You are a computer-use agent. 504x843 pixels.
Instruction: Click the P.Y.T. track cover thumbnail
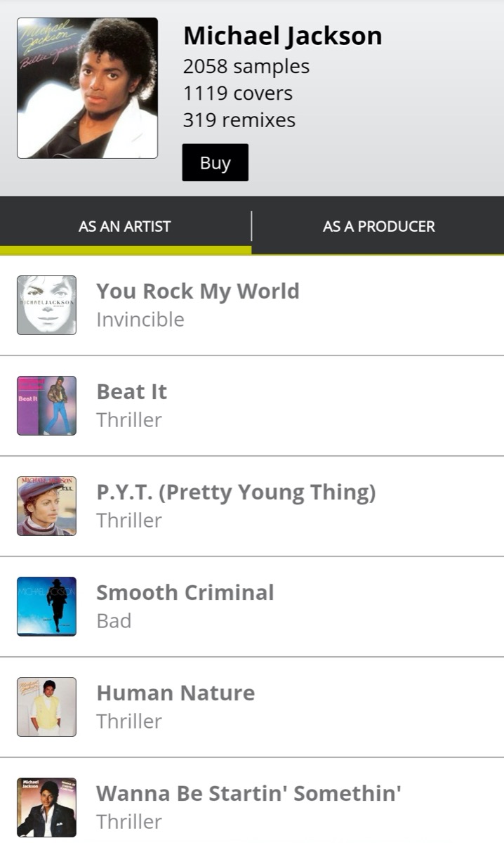click(46, 506)
